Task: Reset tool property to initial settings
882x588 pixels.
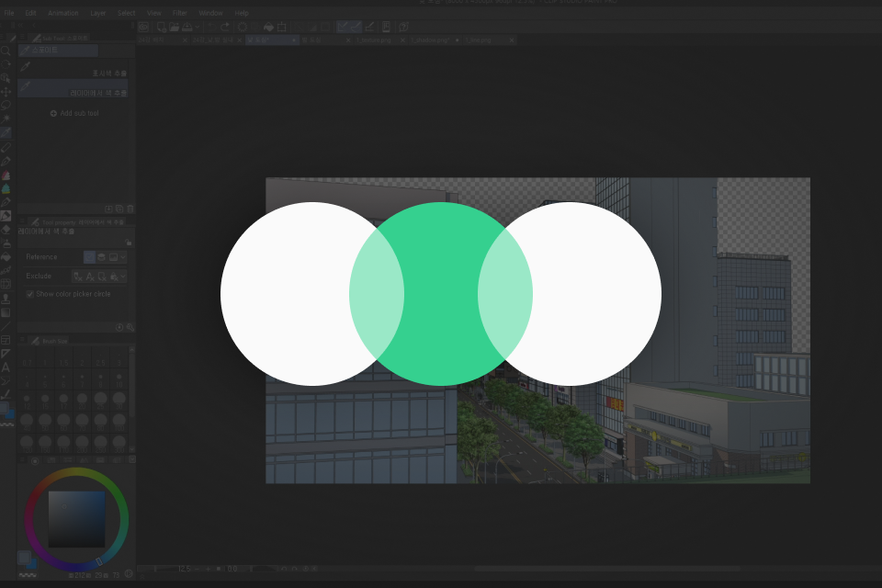Action: (x=119, y=327)
